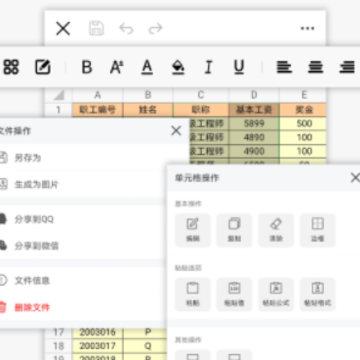Click the 粘贴公式 paste formula button
The width and height of the screenshot is (360, 360).
pos(276,294)
